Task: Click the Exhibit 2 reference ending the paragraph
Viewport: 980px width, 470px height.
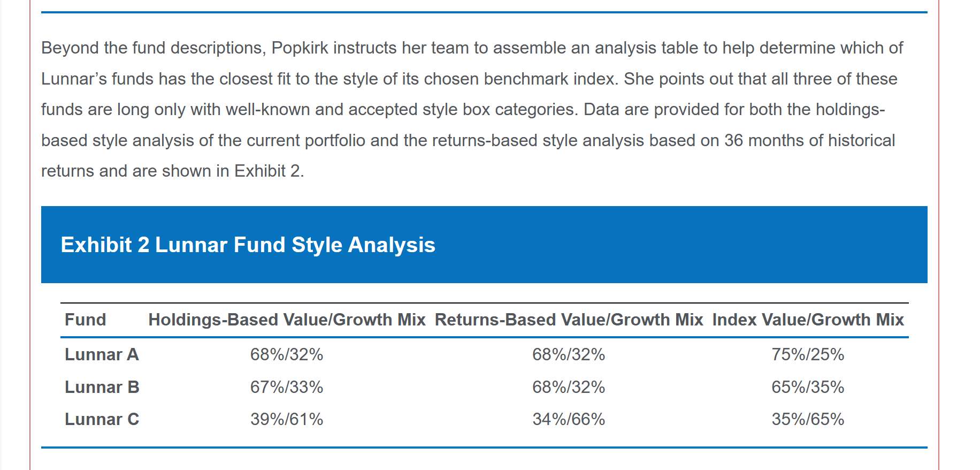Action: click(267, 171)
